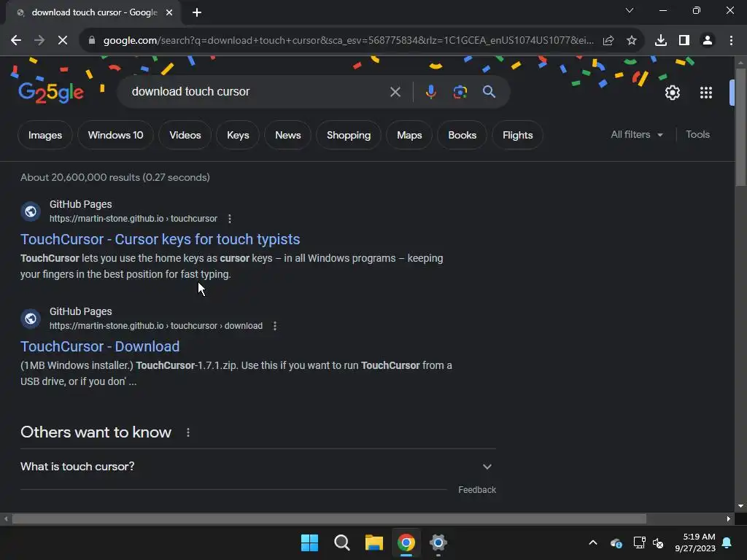
Task: Click the forward navigation arrow
Action: pyautogui.click(x=39, y=41)
